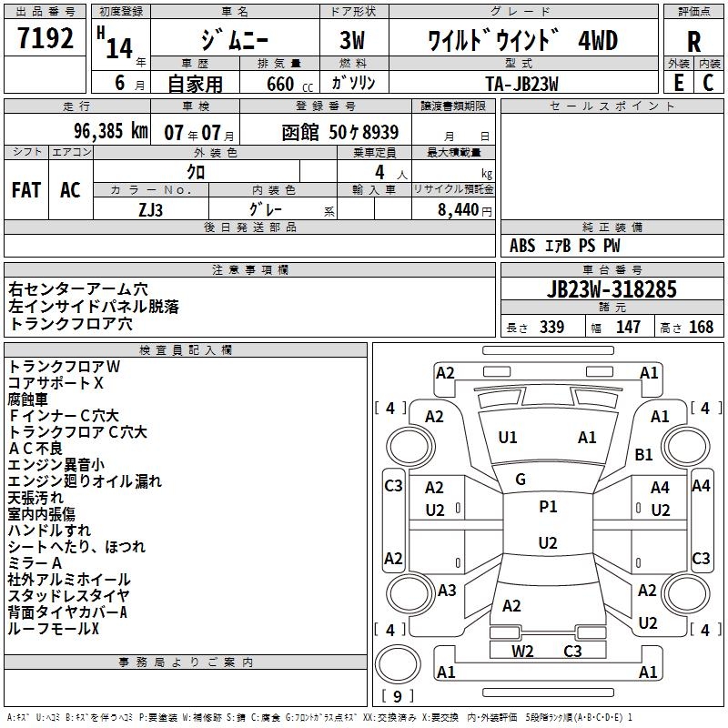Click the model code TA-JB23W
728x728 pixels.
pos(521,84)
